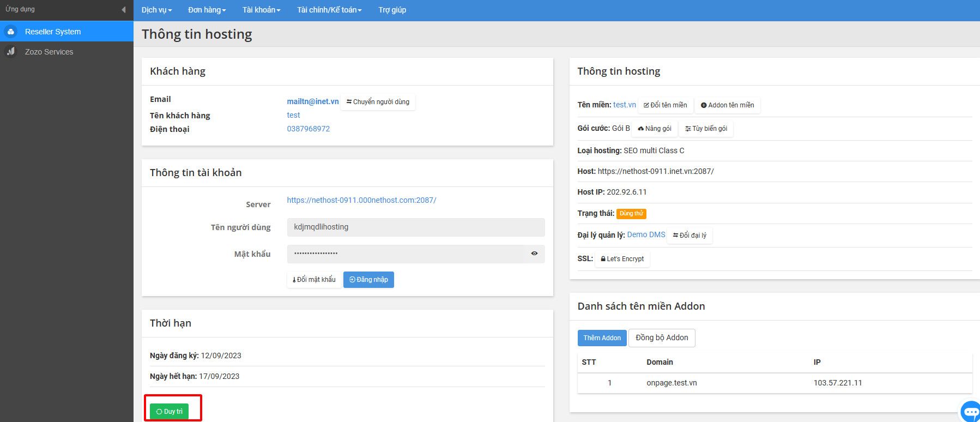Image resolution: width=980 pixels, height=422 pixels.
Task: Click the Tên người dùng input field
Action: [416, 227]
